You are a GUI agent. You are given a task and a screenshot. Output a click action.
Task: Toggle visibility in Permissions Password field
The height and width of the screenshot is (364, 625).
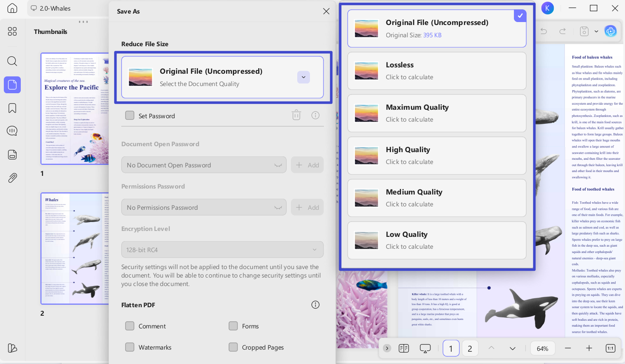(x=278, y=208)
